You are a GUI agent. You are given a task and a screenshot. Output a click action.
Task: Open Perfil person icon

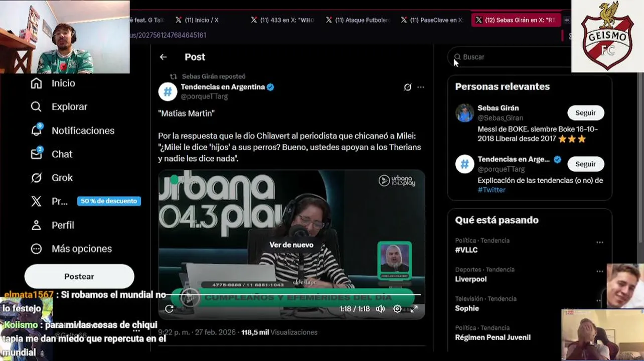[36, 225]
